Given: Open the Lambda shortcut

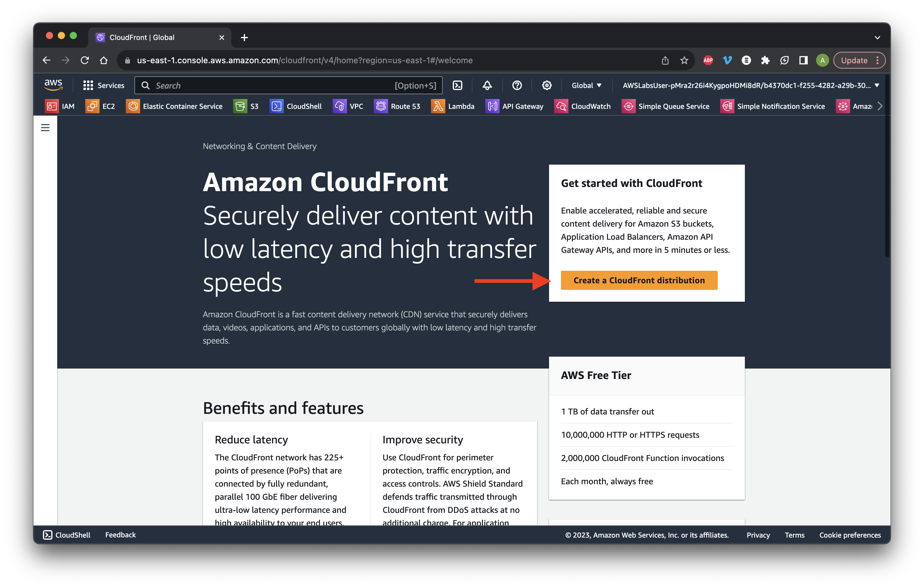Looking at the screenshot, I should [453, 106].
